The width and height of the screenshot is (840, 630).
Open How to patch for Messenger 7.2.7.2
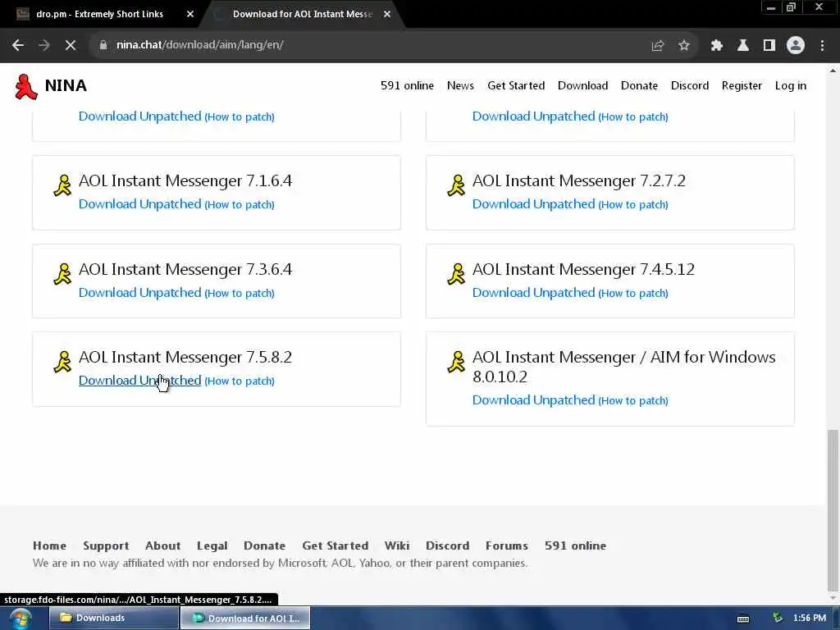[633, 204]
